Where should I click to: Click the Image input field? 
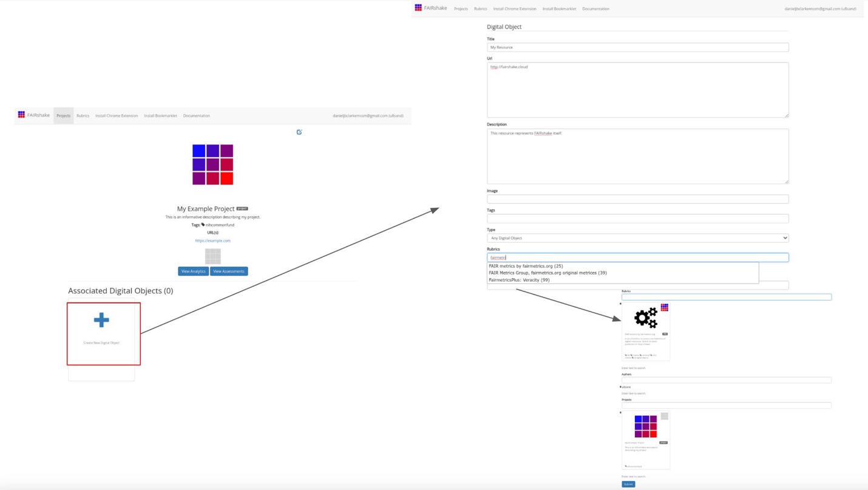638,199
